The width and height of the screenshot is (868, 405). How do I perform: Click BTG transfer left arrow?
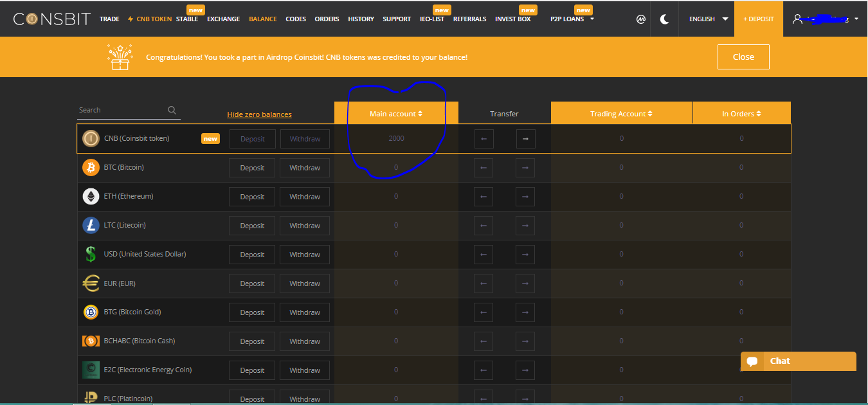[x=484, y=312]
